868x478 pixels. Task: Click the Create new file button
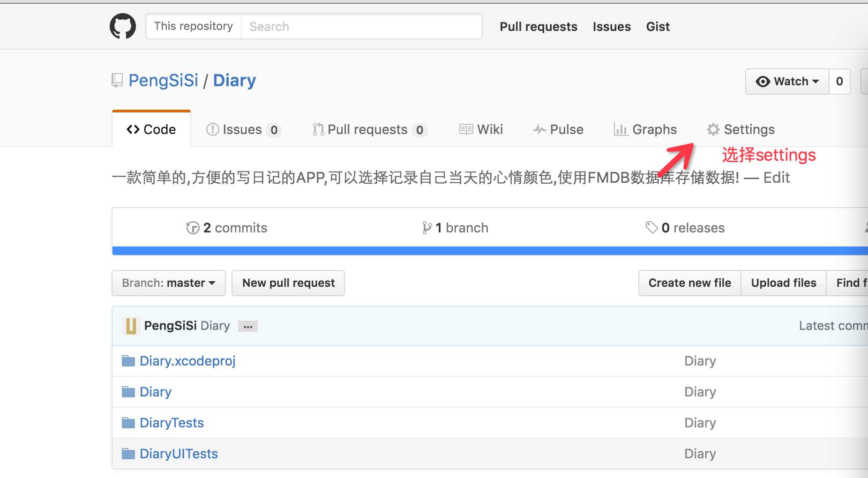point(690,283)
